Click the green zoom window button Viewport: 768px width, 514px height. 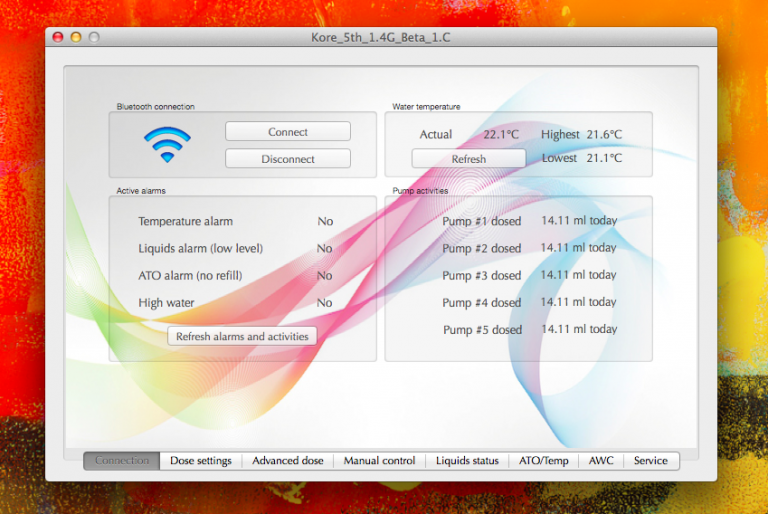pyautogui.click(x=94, y=37)
